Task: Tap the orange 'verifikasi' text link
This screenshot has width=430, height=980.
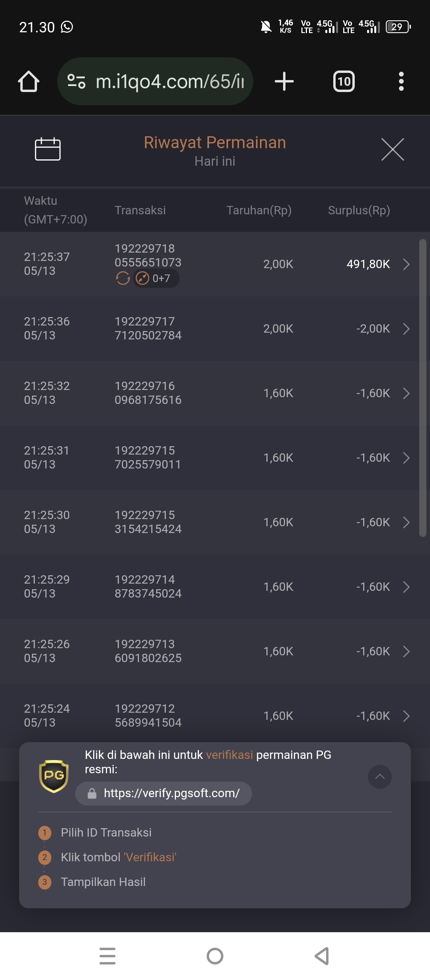Action: click(229, 755)
